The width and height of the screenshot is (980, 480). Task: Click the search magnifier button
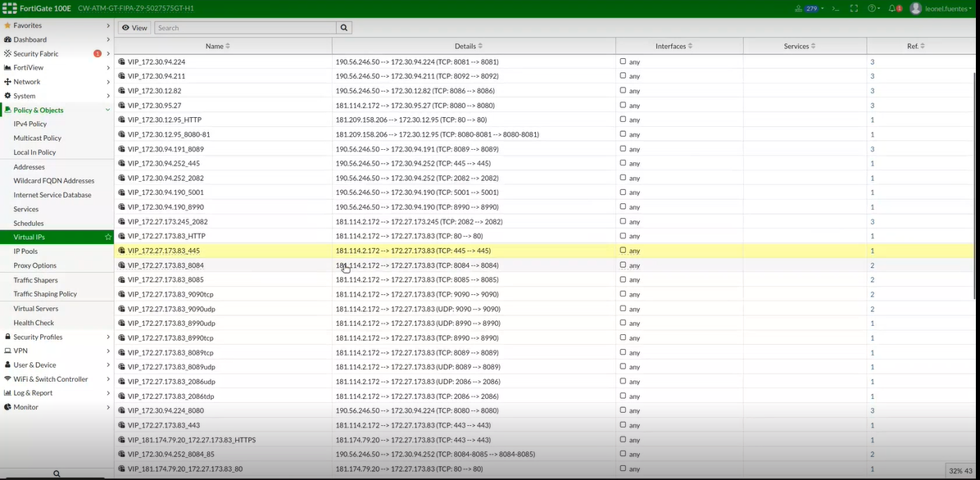point(344,28)
